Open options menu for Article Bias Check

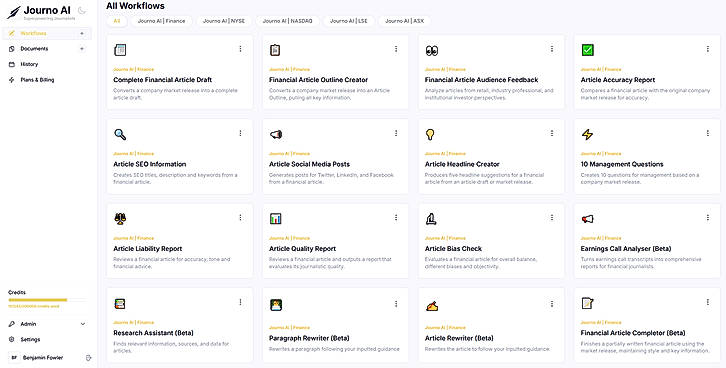[552, 218]
